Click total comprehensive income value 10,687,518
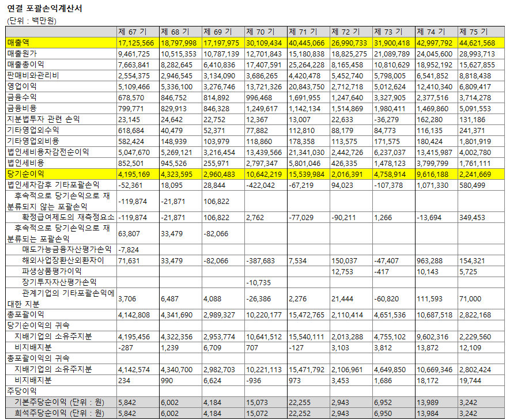 click(x=435, y=315)
